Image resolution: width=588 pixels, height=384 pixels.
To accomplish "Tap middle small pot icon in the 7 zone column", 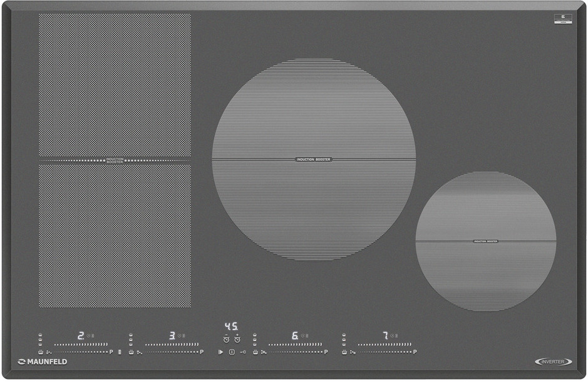I will coord(344,340).
